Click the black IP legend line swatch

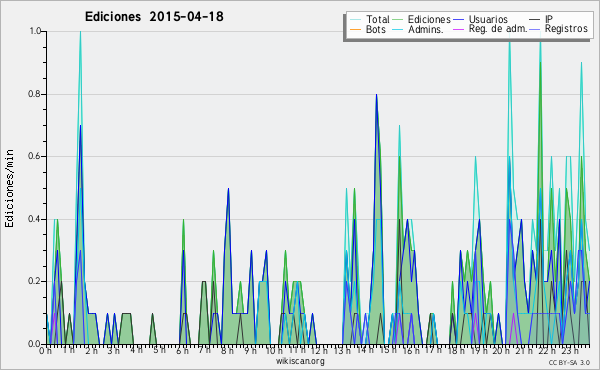(x=535, y=20)
